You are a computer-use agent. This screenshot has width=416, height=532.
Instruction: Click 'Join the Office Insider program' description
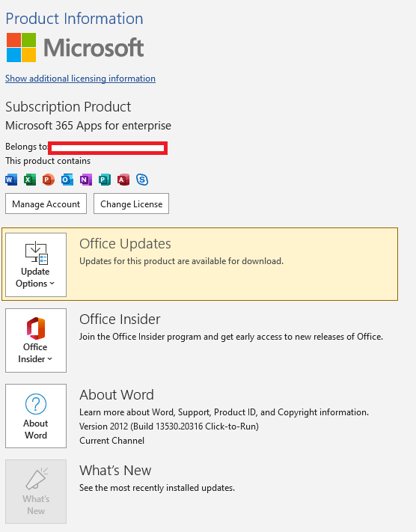click(x=231, y=337)
